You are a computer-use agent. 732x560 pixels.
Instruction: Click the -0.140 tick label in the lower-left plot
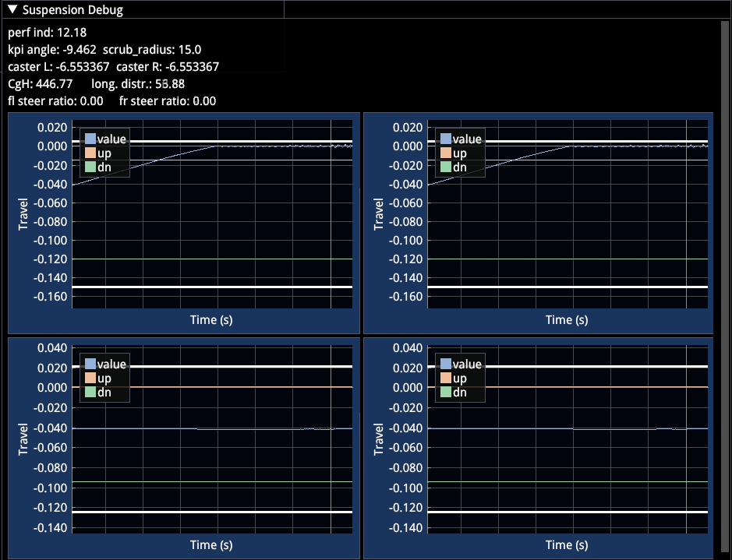point(51,528)
